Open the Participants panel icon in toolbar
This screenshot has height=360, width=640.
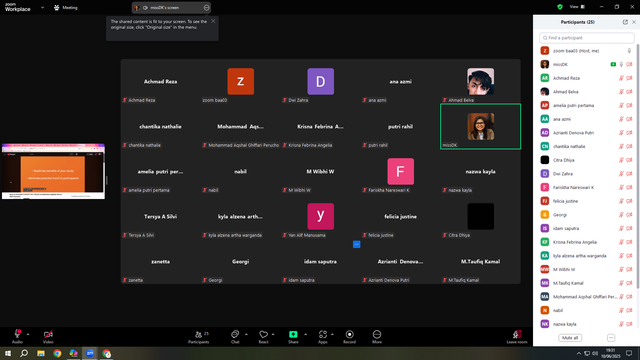[198, 334]
